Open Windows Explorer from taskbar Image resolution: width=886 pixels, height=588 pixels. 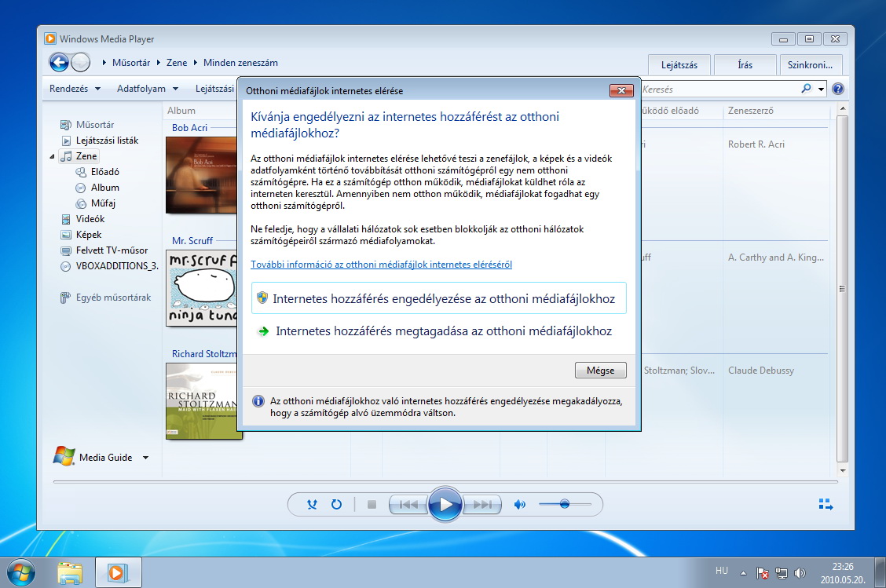tap(70, 572)
